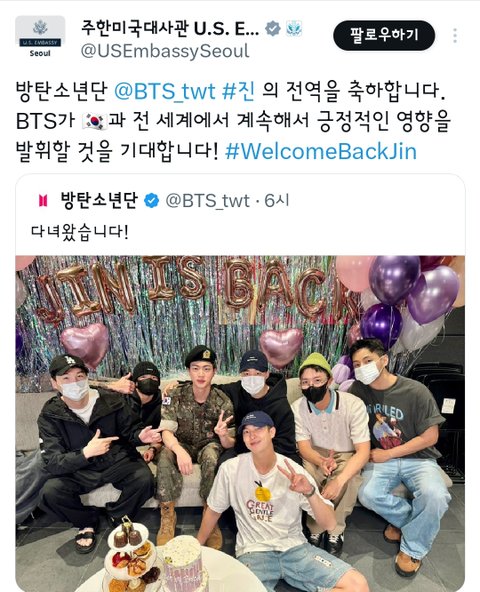Click the government affiliation emblem badge
The width and height of the screenshot is (480, 592).
click(294, 29)
